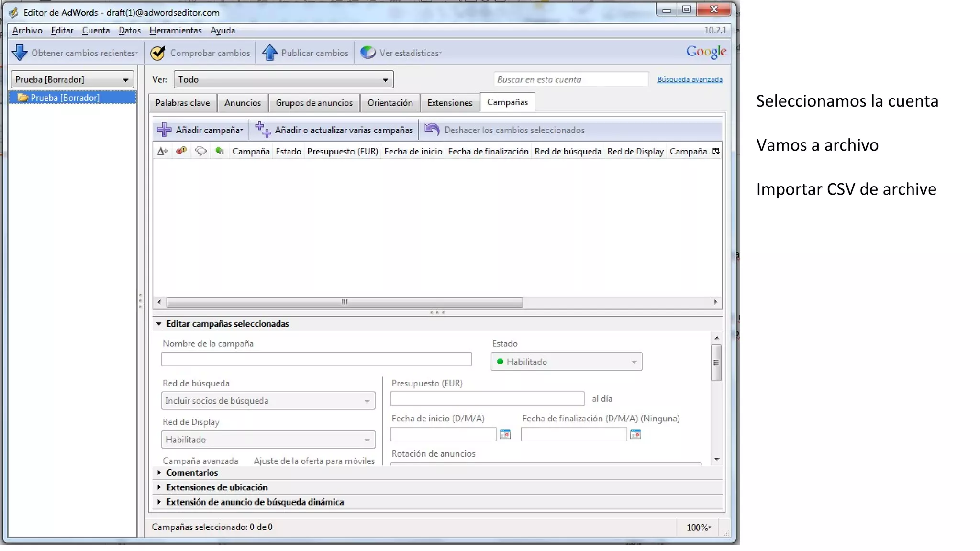Open the Ver filter dropdown showing Todo
980x551 pixels.
pos(283,79)
